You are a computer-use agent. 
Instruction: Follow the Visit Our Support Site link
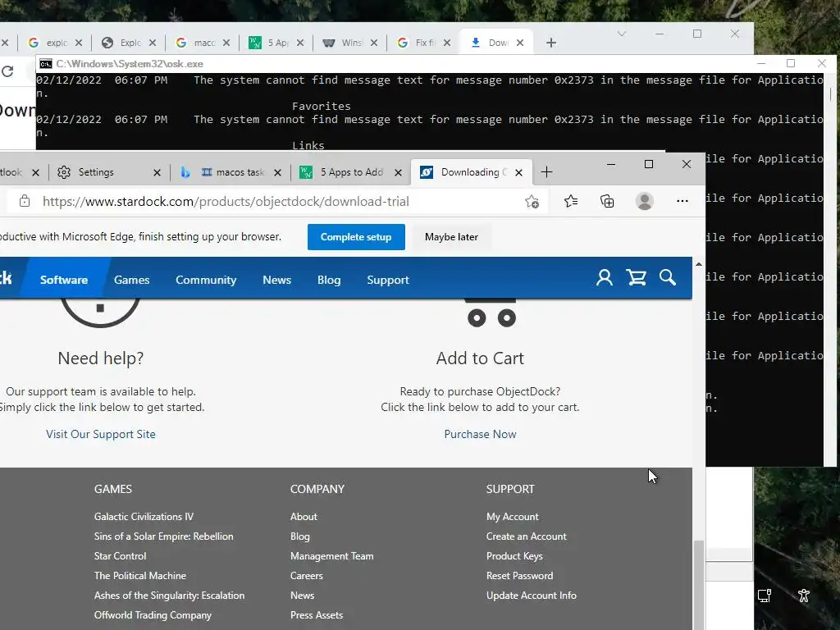(101, 434)
